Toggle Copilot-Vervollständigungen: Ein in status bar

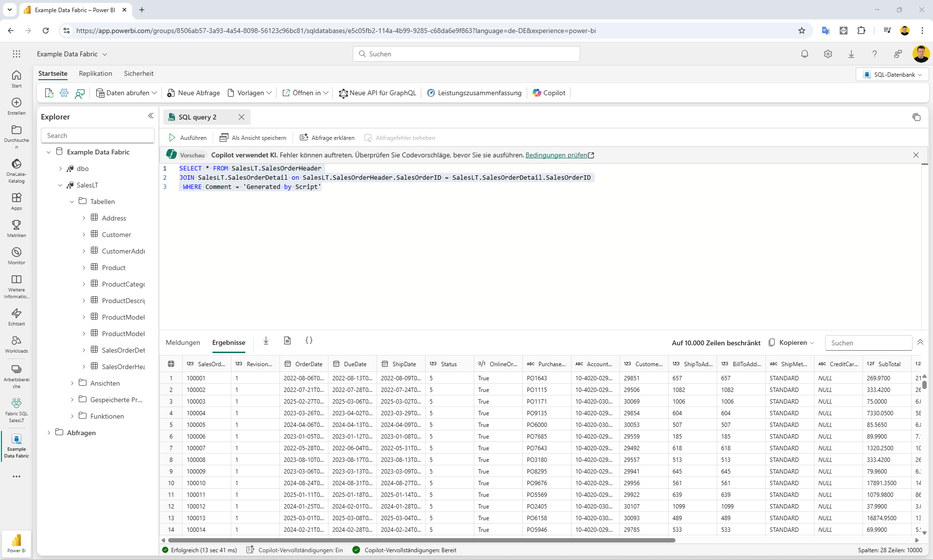(295, 550)
